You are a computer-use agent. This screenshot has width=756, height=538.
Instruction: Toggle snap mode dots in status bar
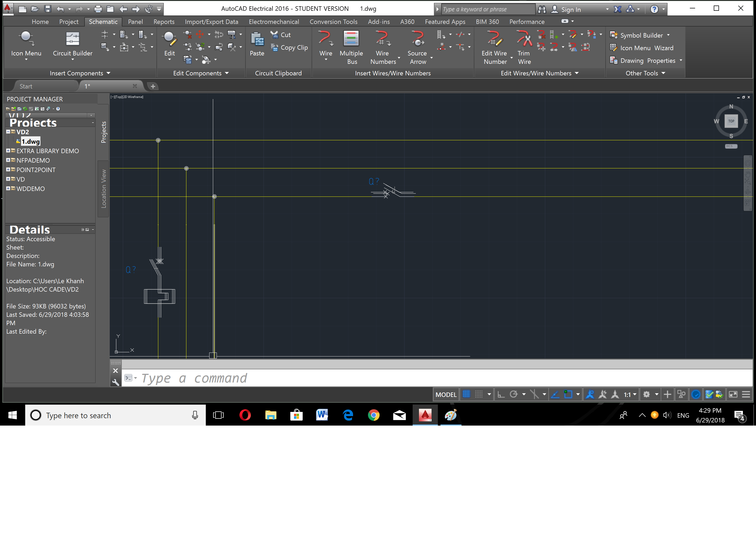479,394
